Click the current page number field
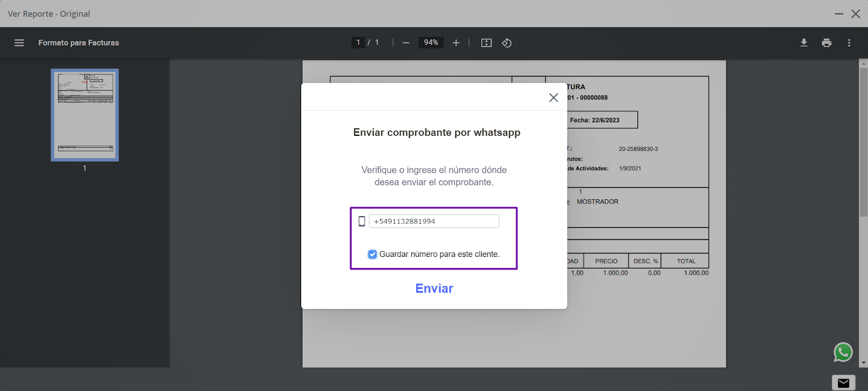The image size is (868, 391). click(x=358, y=42)
